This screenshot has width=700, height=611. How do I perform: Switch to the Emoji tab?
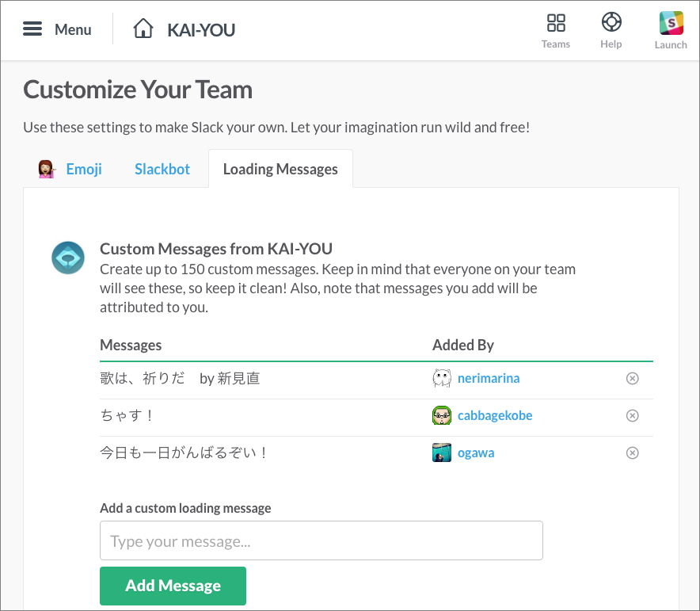(x=84, y=170)
